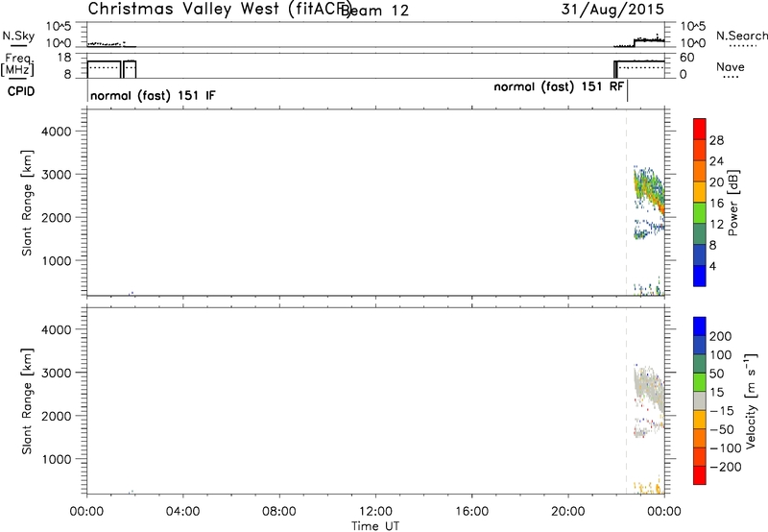Screen dimensions: 768x532
Task: Click the '4' label on the Power color bar
Action: coord(712,266)
